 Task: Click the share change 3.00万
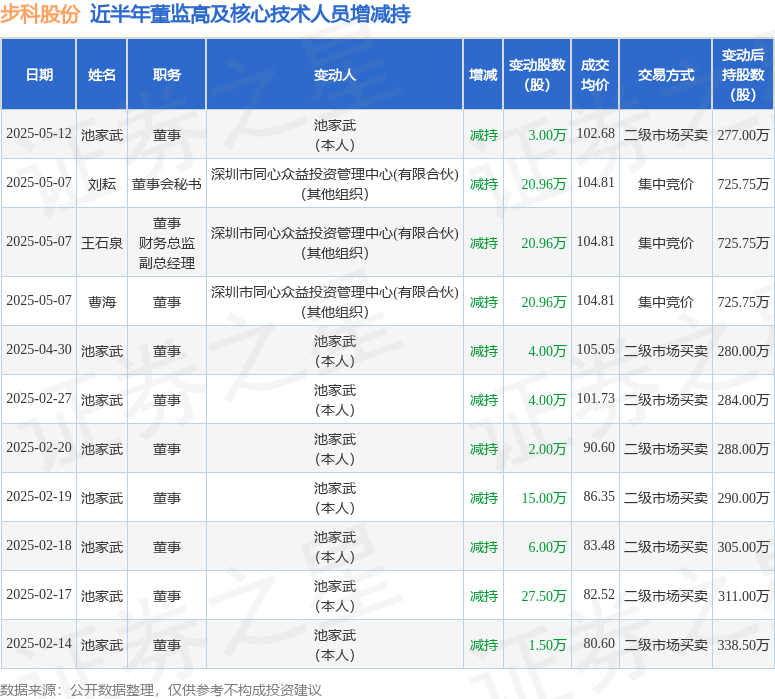click(547, 135)
